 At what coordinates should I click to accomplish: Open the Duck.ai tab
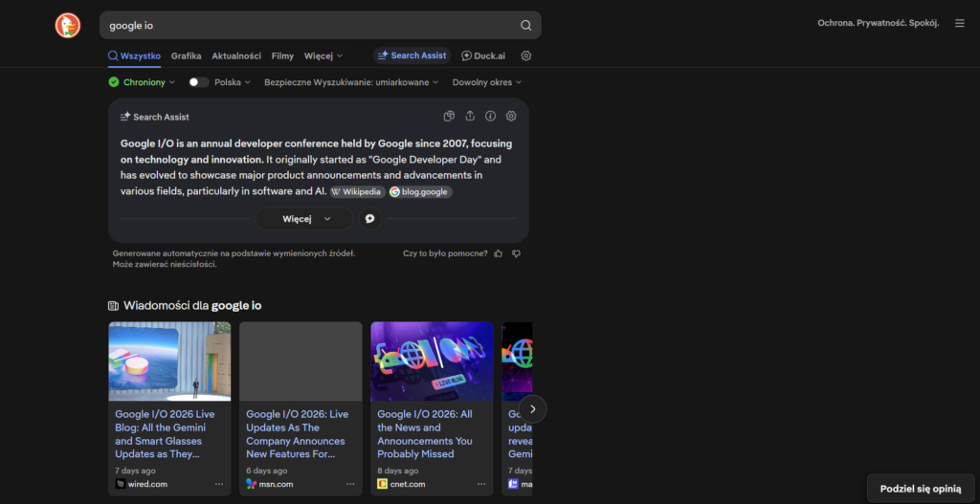(x=483, y=55)
